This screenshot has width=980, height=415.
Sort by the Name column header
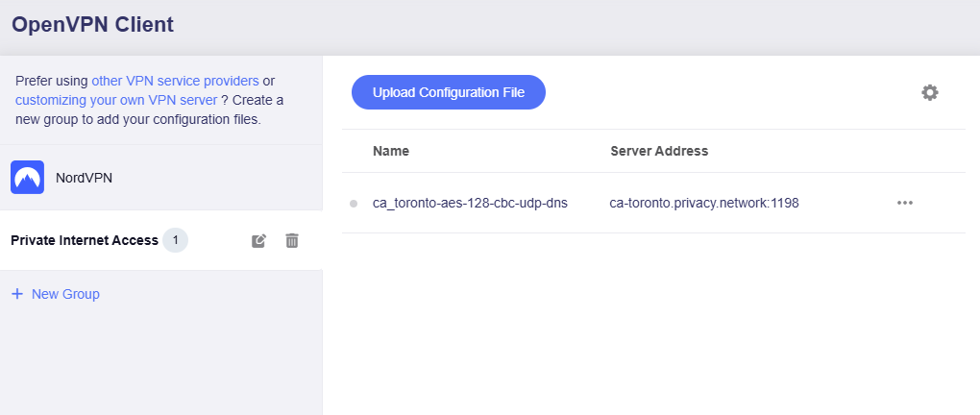click(x=391, y=151)
